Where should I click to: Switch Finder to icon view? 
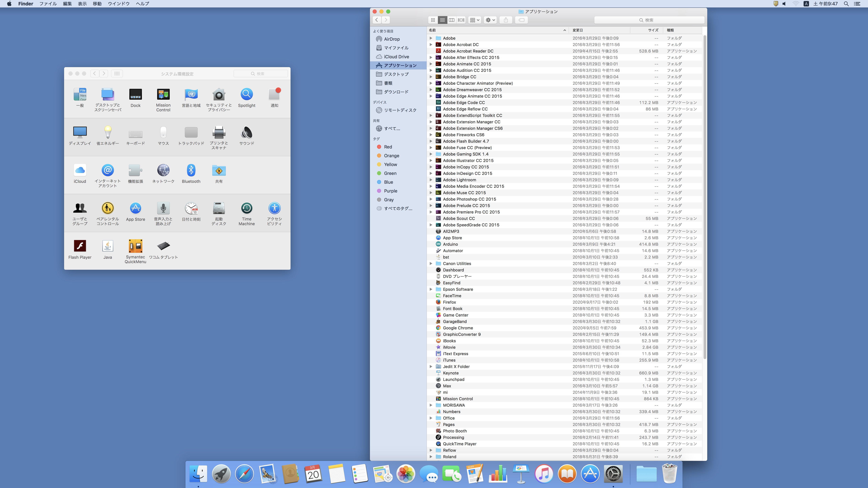click(x=433, y=20)
